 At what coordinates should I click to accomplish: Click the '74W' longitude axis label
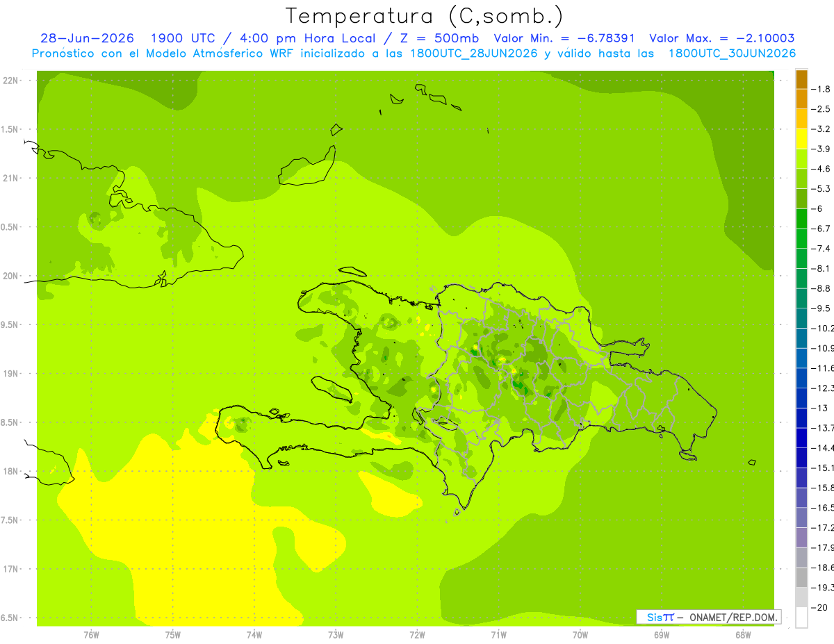point(254,634)
